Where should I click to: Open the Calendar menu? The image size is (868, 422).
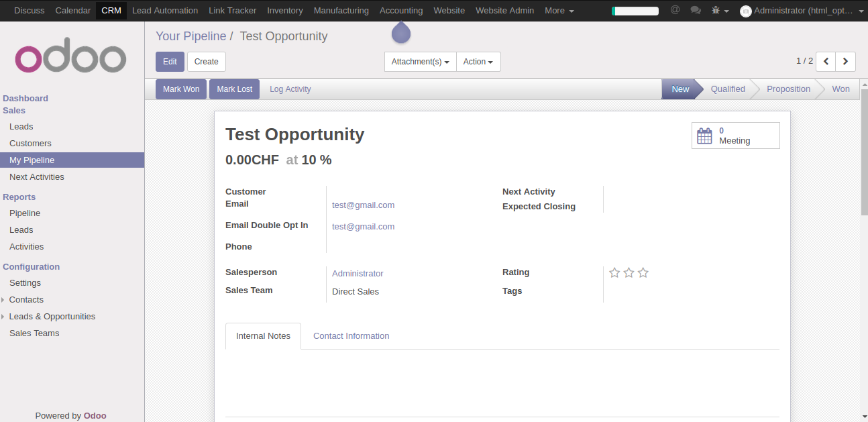73,11
